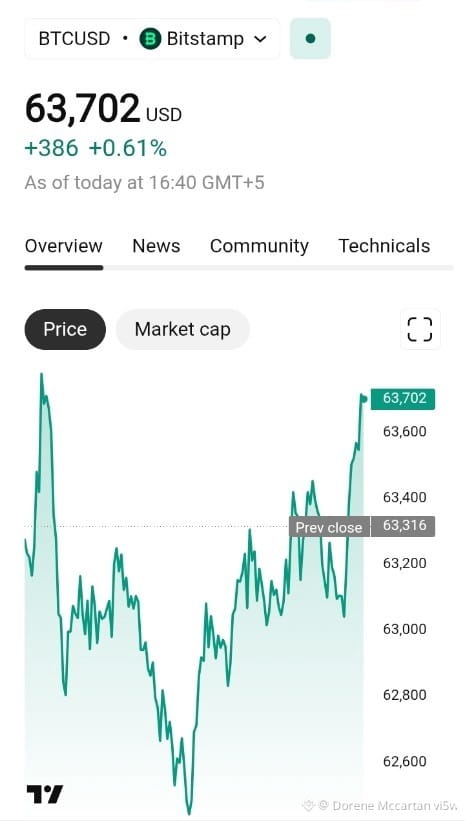This screenshot has width=465, height=821.
Task: Click the Prev close label on chart
Action: 329,527
